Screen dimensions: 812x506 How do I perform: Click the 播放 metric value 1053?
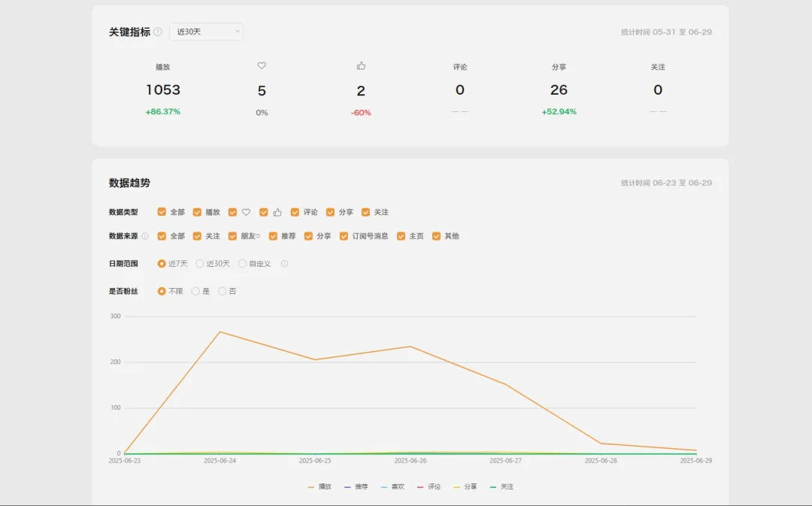click(x=163, y=90)
